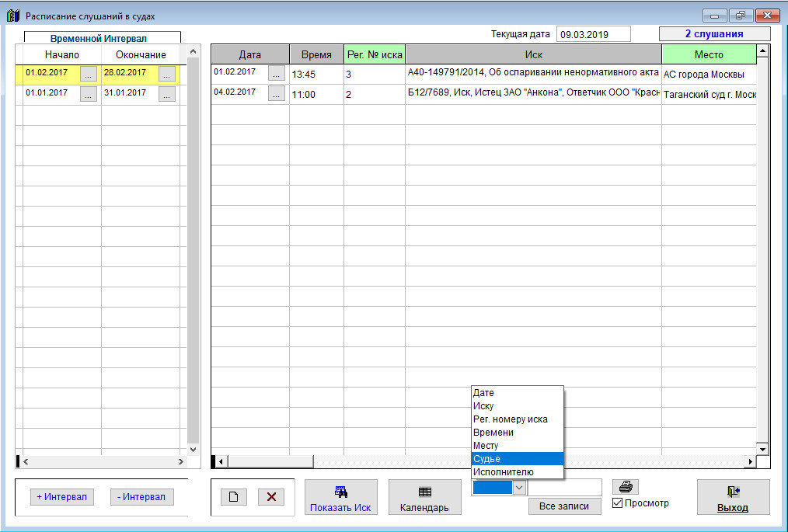Click interval list scroll left chevron

click(x=26, y=461)
